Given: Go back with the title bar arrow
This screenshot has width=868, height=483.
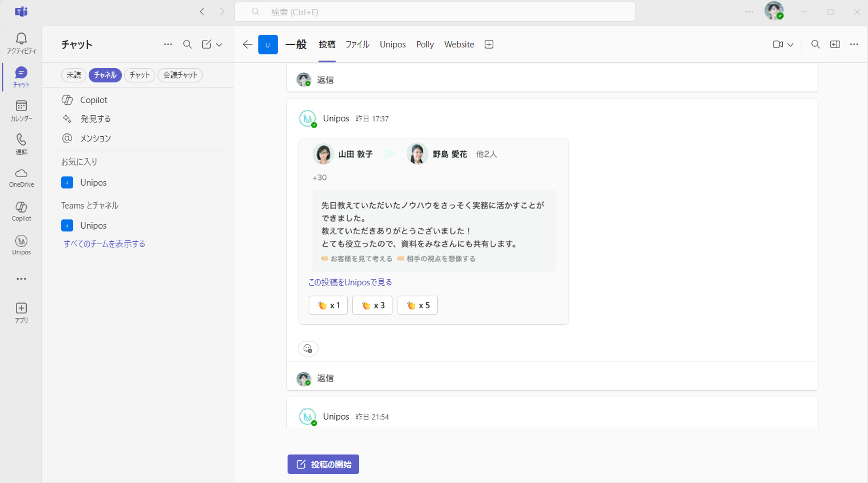Looking at the screenshot, I should tap(202, 12).
